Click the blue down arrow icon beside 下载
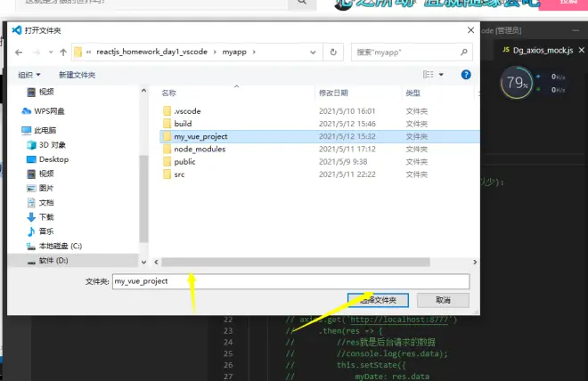Screen dimensions: 588x381 [x=31, y=217]
